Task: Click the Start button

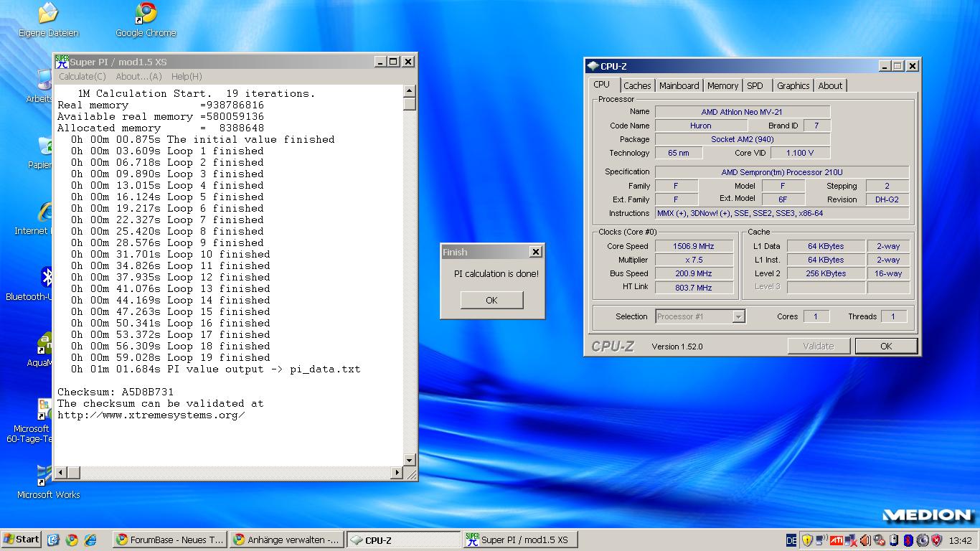Action: click(x=22, y=540)
